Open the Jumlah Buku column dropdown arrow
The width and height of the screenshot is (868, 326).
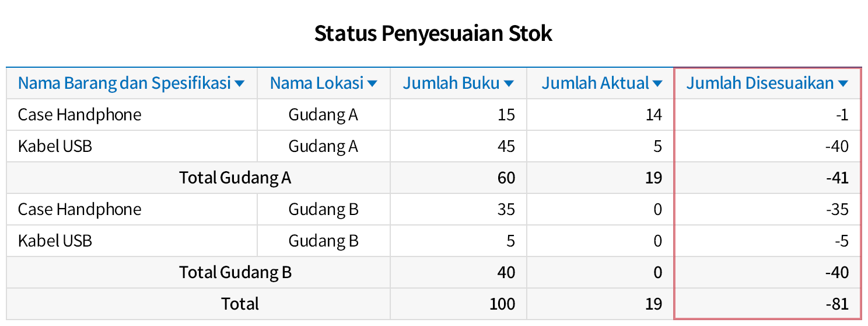509,84
